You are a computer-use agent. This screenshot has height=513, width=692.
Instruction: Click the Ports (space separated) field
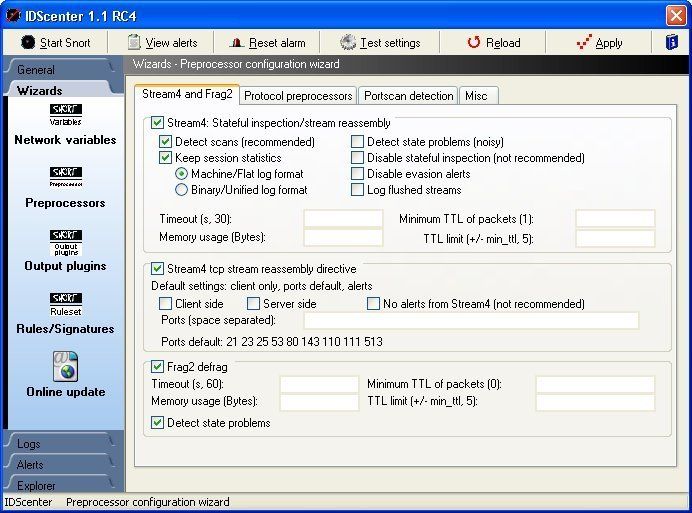pos(471,320)
